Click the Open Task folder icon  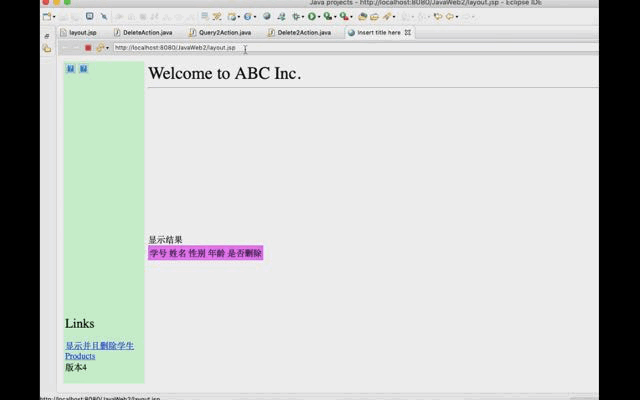pyautogui.click(x=374, y=17)
